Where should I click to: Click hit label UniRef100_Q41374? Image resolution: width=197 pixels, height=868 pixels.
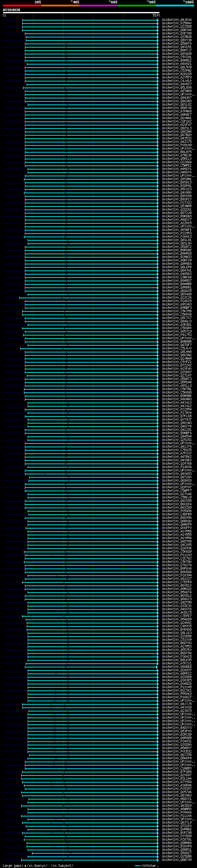[177, 446]
